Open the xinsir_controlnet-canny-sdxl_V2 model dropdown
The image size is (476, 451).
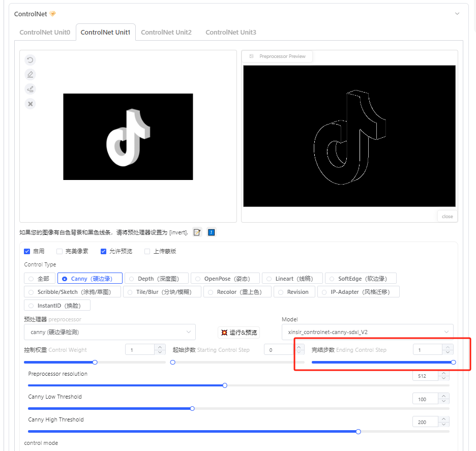367,332
